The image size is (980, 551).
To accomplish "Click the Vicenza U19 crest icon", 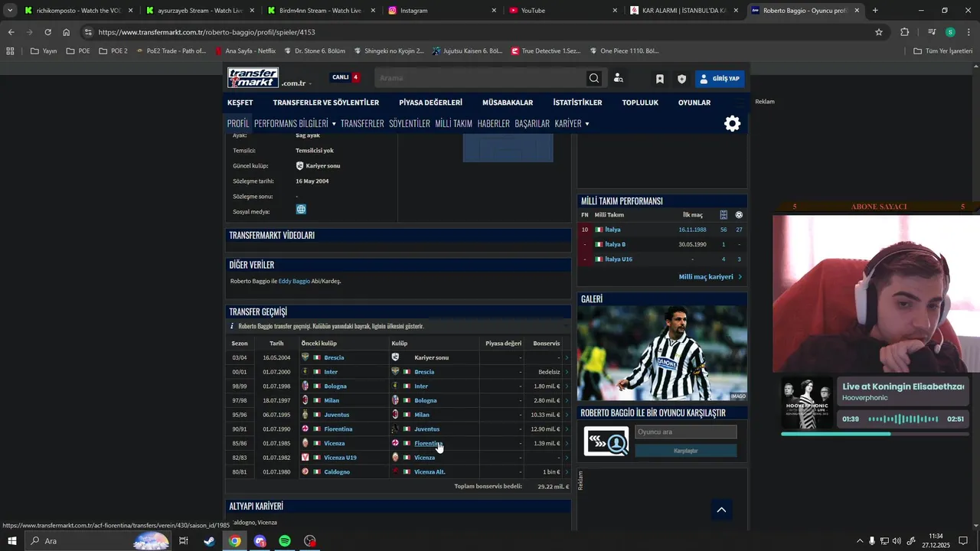I will coord(305,458).
